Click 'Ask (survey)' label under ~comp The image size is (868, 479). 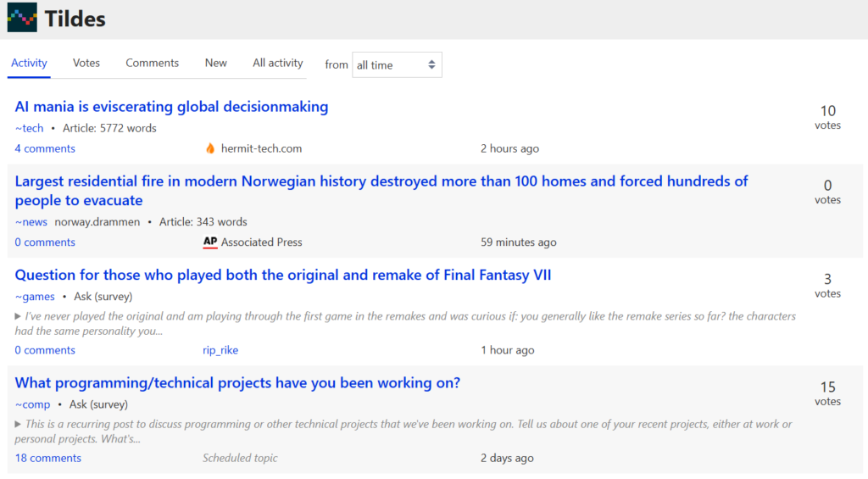[x=98, y=404]
